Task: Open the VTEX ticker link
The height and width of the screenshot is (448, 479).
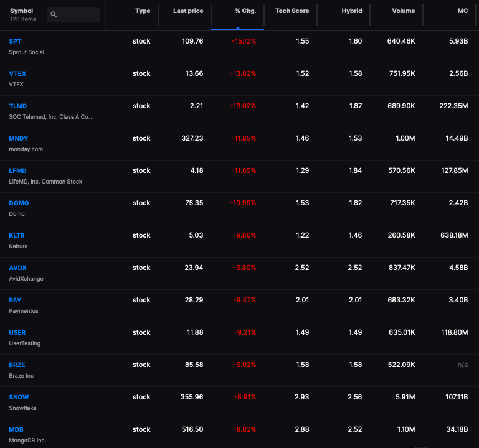Action: pyautogui.click(x=17, y=73)
